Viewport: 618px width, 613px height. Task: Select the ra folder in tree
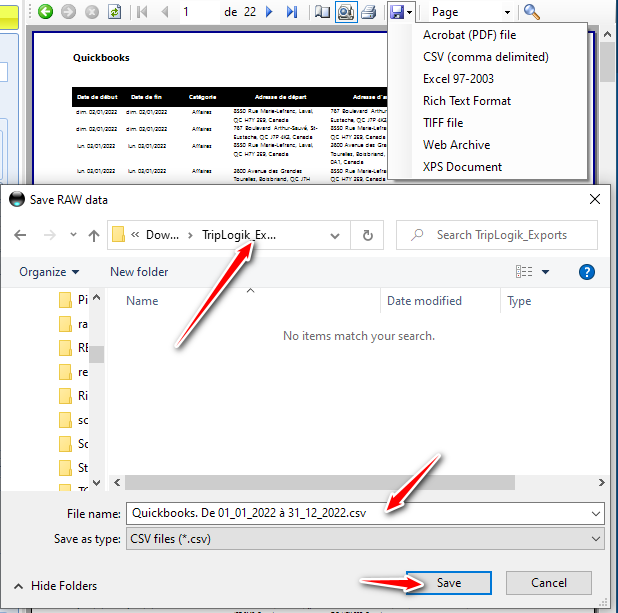[74, 324]
